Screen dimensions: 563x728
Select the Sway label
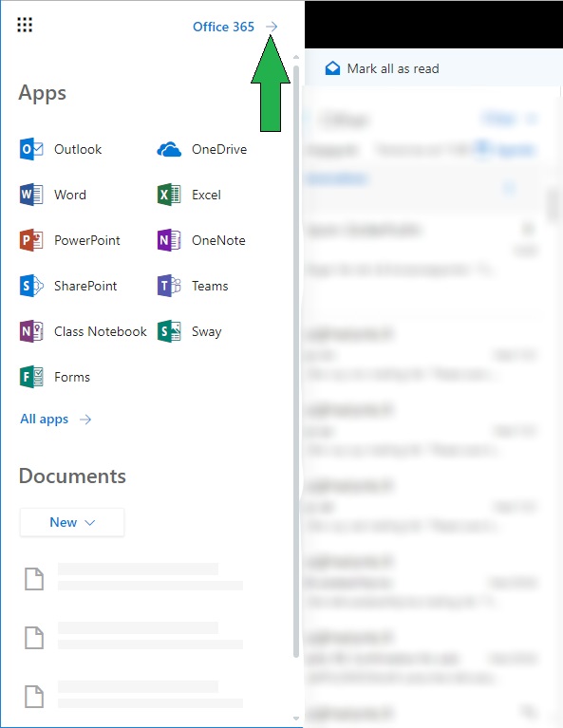pos(207,332)
